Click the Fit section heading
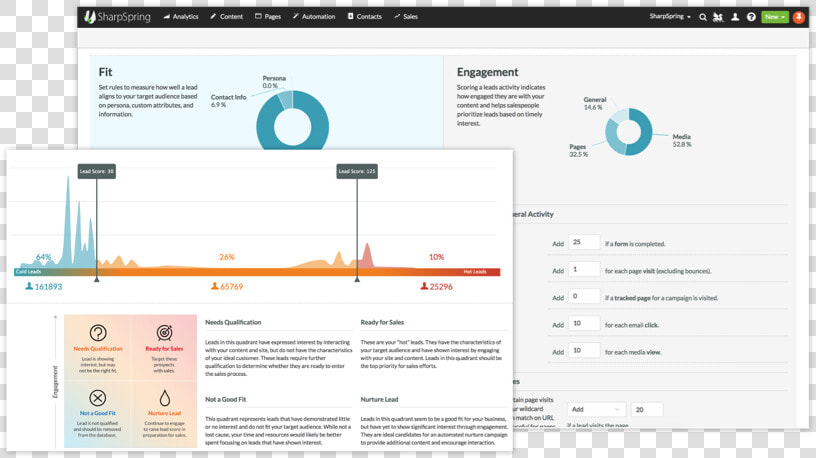Image resolution: width=816 pixels, height=458 pixels. 105,72
